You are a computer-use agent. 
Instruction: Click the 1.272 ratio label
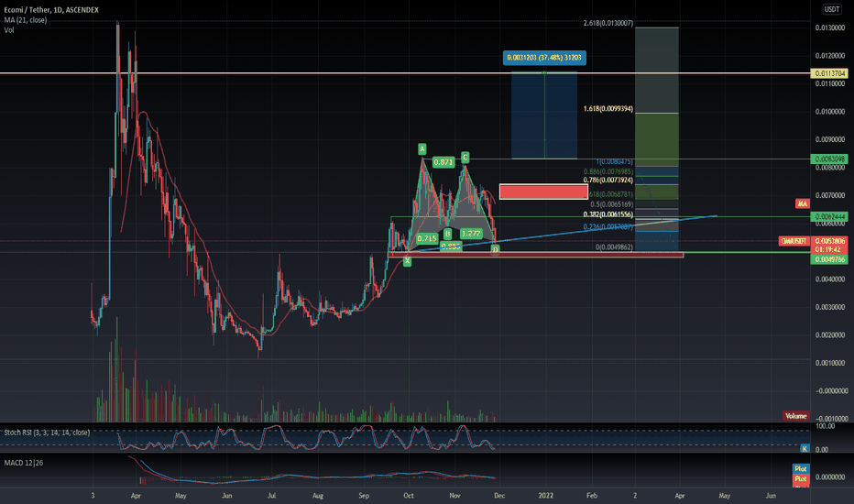(471, 233)
